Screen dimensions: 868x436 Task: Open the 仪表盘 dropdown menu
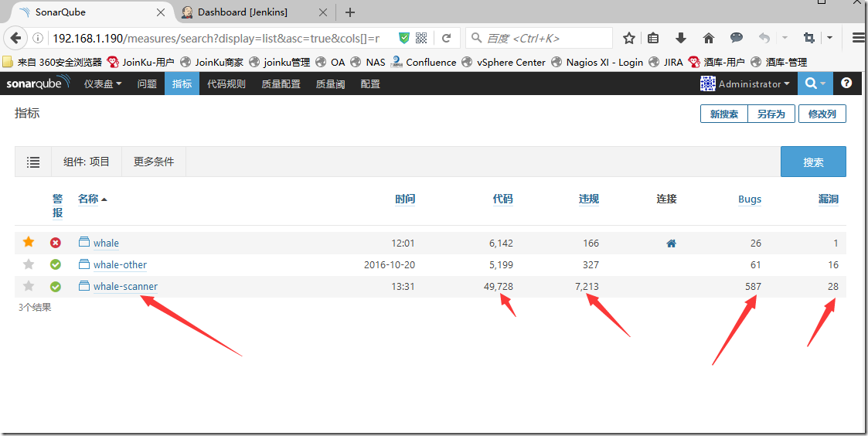click(103, 83)
